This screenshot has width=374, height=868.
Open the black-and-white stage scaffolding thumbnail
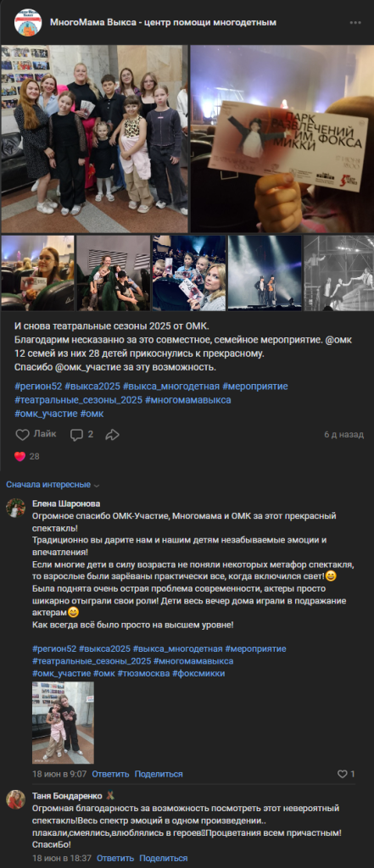(x=338, y=274)
